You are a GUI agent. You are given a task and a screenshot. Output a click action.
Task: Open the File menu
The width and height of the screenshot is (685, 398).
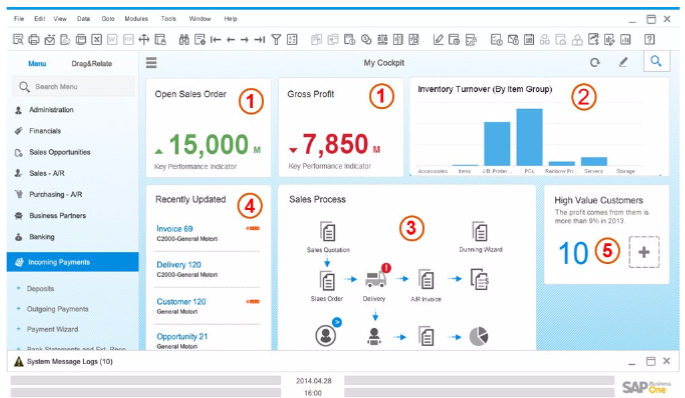(19, 19)
